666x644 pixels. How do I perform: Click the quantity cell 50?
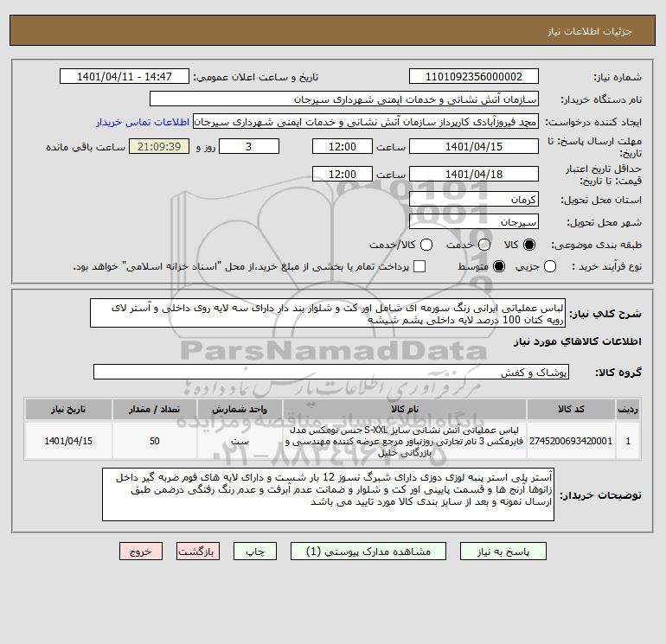coord(155,441)
